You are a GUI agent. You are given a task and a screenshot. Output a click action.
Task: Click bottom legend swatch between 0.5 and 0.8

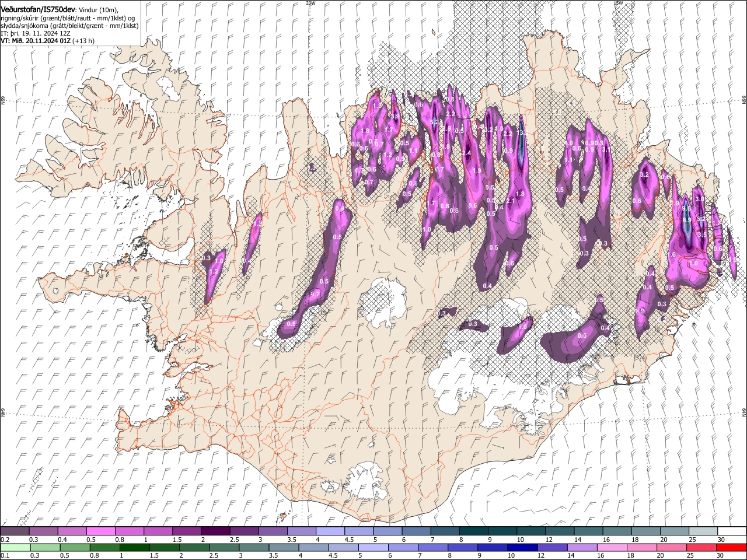click(75, 548)
